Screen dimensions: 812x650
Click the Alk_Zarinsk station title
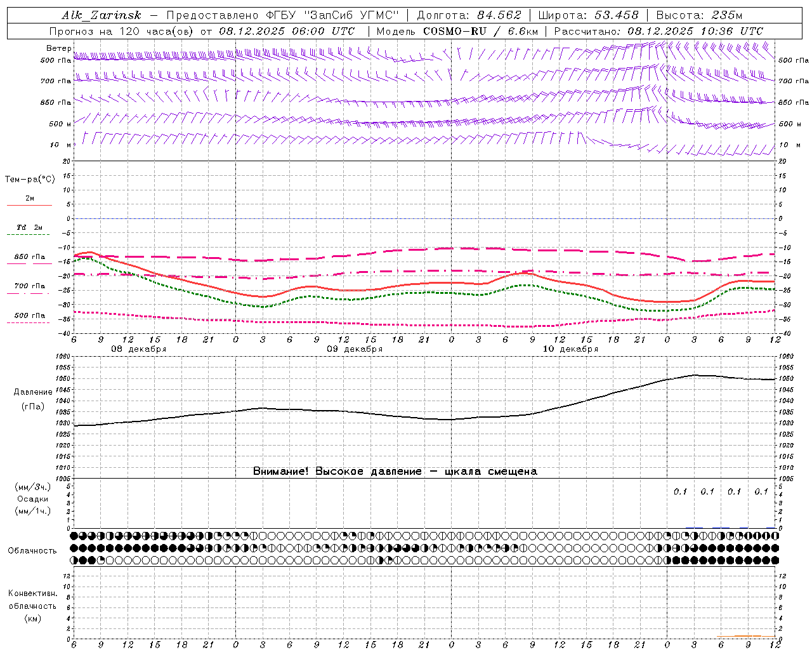[x=101, y=15]
